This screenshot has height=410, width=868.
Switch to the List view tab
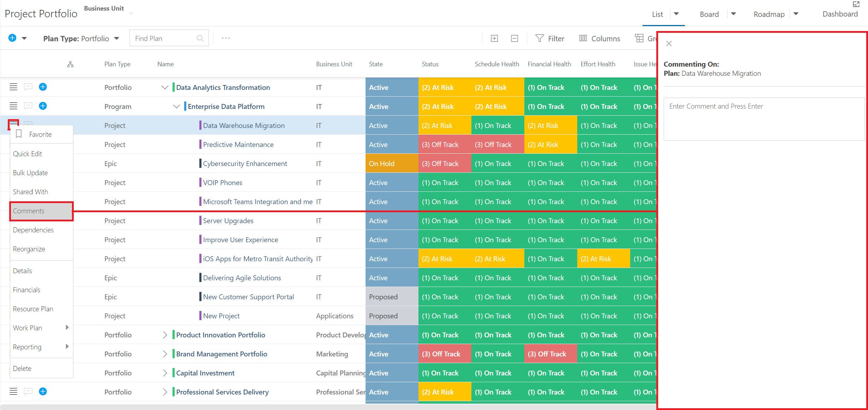point(657,14)
